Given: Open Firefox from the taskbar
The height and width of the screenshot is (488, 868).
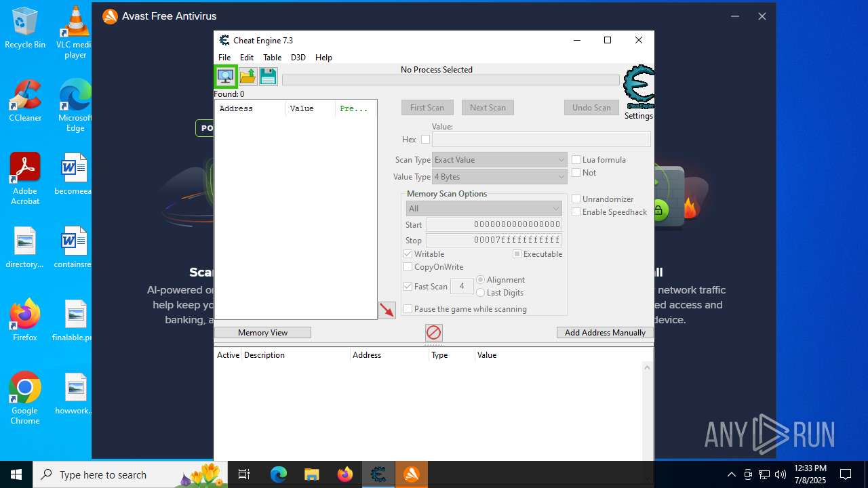Looking at the screenshot, I should tap(344, 474).
